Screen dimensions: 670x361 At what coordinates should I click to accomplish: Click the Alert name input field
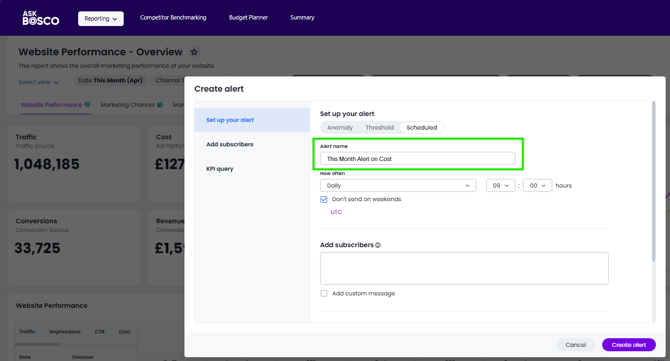pos(417,158)
